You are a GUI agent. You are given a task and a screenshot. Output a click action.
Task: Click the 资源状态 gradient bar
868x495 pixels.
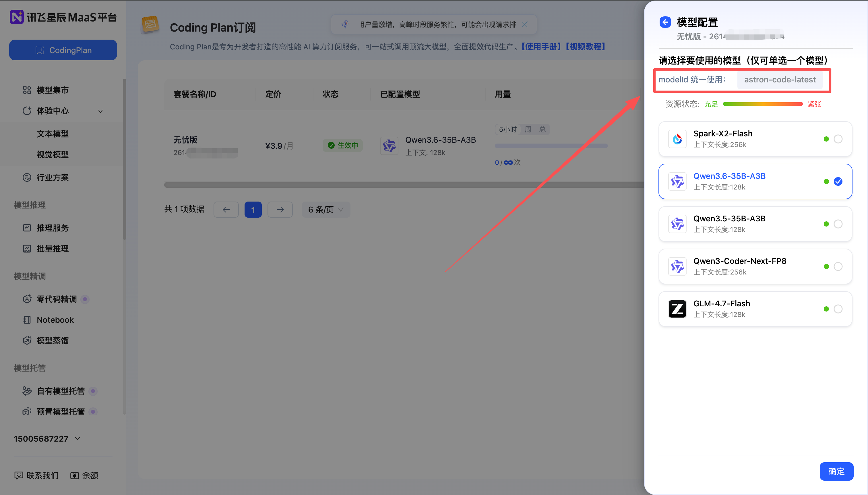coord(763,104)
